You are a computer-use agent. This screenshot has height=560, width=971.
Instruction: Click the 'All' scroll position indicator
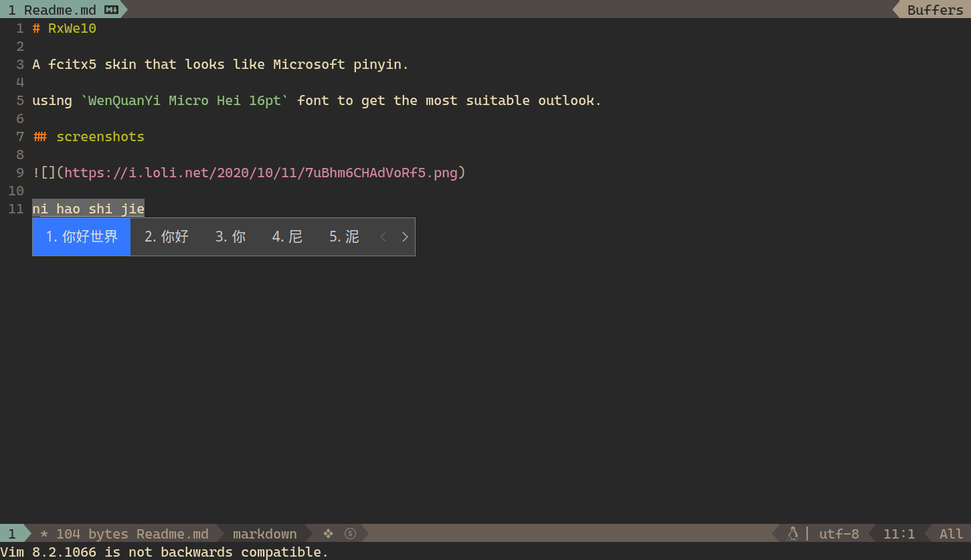(951, 534)
